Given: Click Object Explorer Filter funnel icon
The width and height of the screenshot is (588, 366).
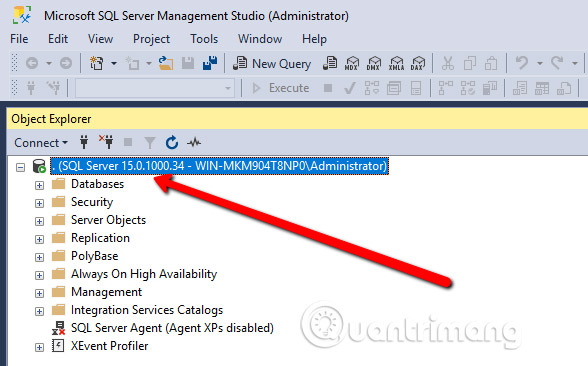Looking at the screenshot, I should 150,143.
